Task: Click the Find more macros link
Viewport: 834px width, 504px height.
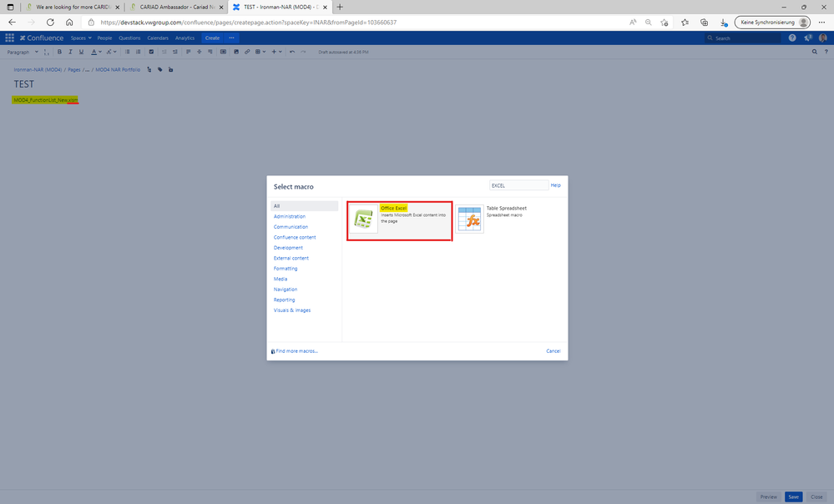Action: [x=295, y=351]
